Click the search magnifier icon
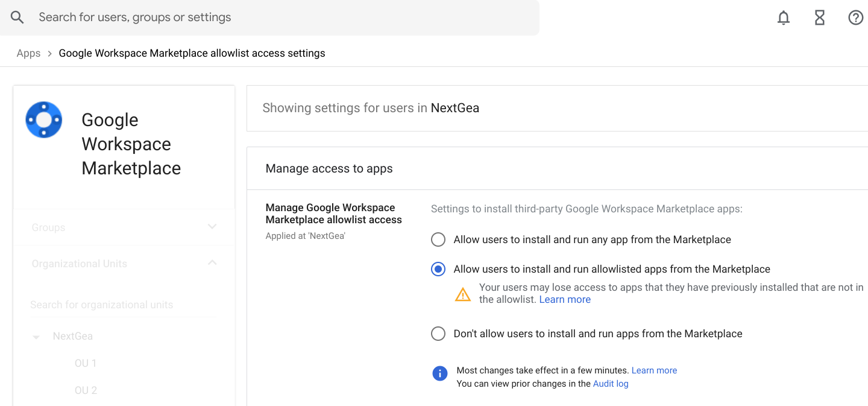868x406 pixels. (x=17, y=17)
